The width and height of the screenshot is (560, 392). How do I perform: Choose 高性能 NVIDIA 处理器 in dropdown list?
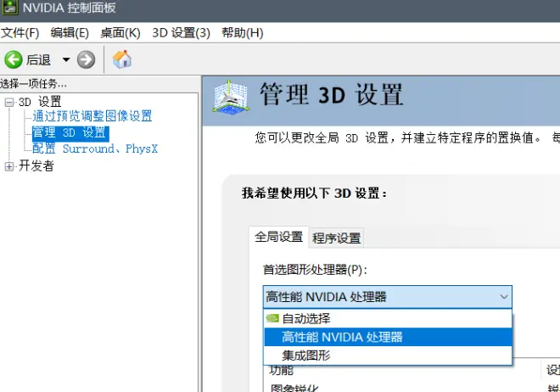[388, 337]
